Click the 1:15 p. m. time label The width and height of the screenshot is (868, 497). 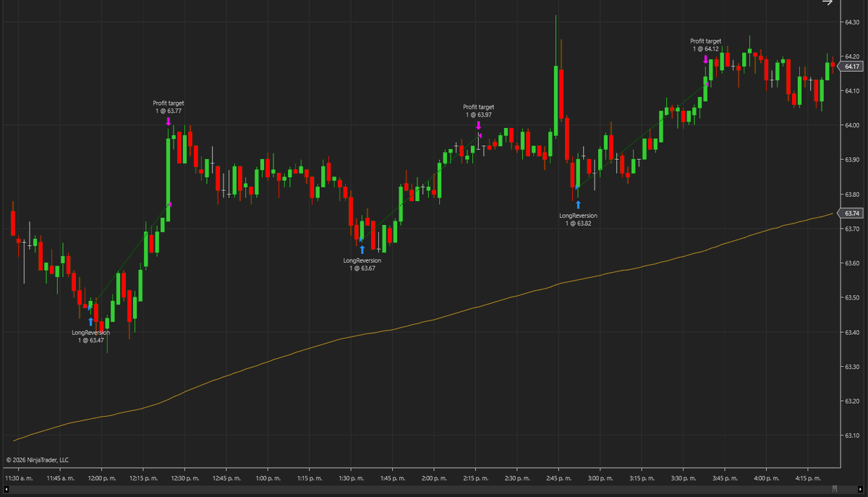click(309, 478)
